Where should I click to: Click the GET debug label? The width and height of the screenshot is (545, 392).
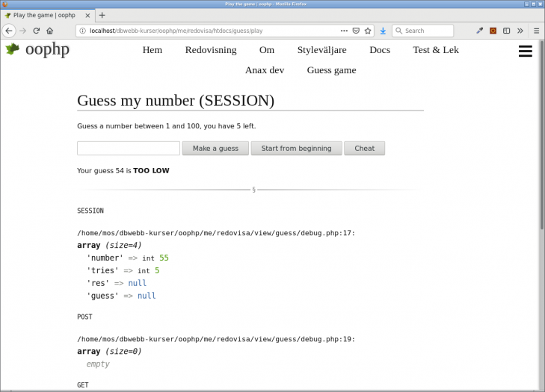[83, 385]
